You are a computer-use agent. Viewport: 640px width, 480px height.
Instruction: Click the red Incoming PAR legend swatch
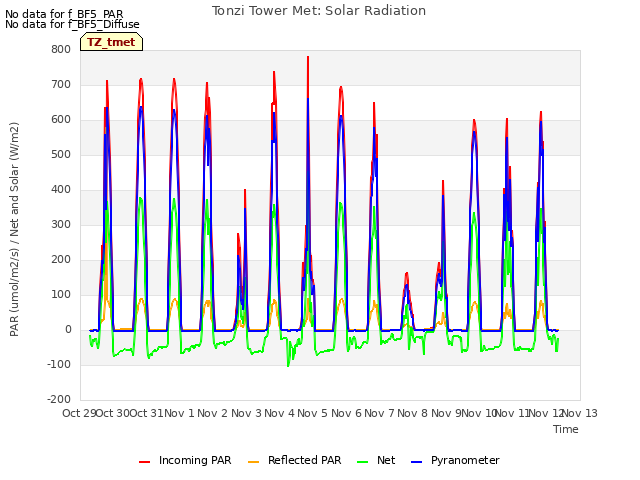point(144,462)
